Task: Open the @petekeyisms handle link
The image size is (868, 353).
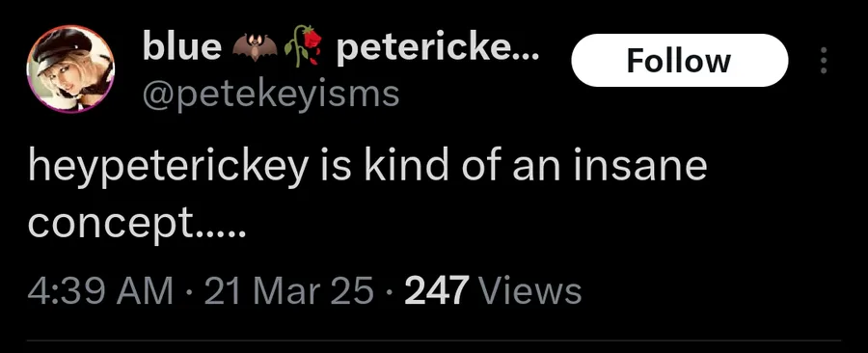Action: (271, 95)
